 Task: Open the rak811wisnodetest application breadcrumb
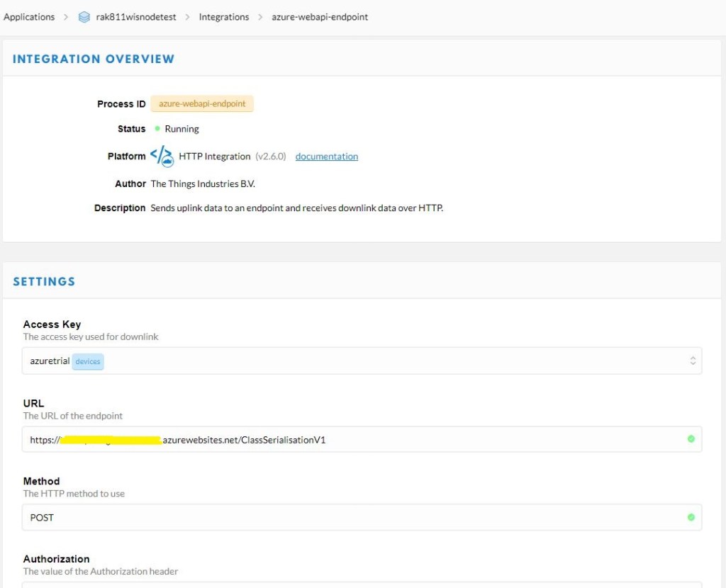point(136,17)
